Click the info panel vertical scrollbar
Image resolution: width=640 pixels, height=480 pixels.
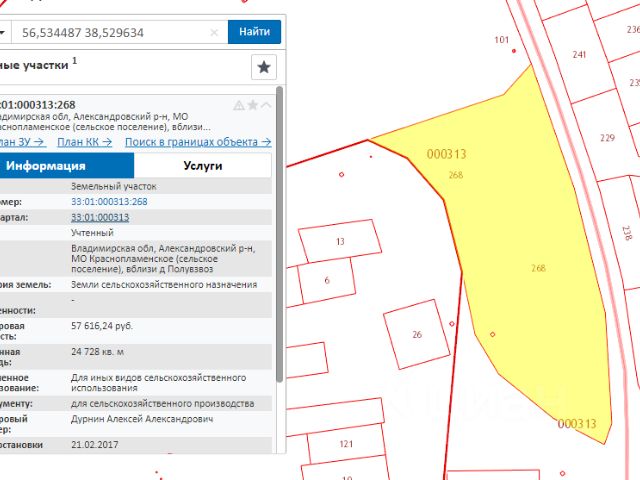pos(279,240)
